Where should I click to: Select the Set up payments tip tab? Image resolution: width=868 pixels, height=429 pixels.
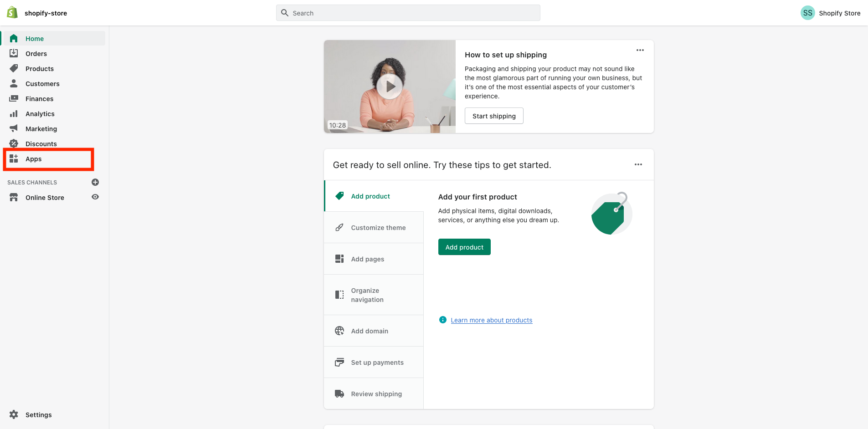click(x=374, y=362)
